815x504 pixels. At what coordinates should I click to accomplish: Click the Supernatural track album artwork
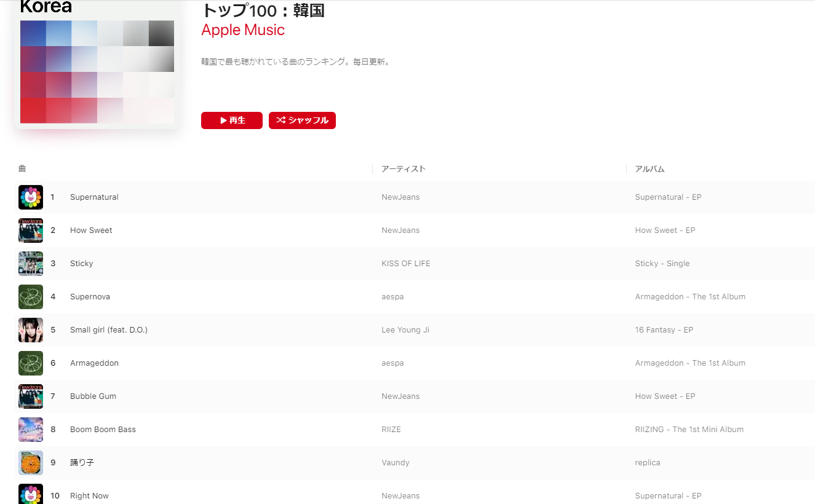click(x=31, y=197)
